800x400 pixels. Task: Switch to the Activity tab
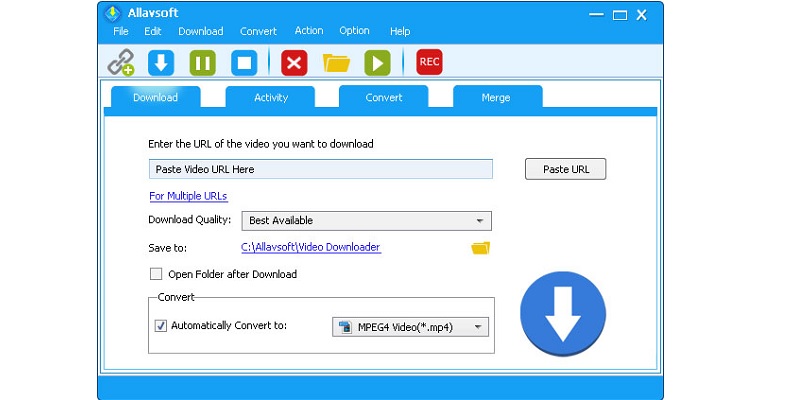click(270, 97)
